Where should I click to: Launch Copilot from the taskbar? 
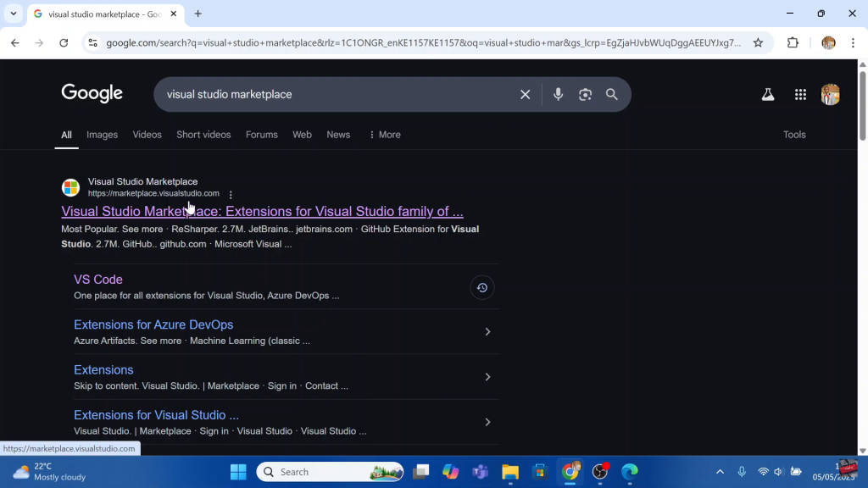coord(451,472)
